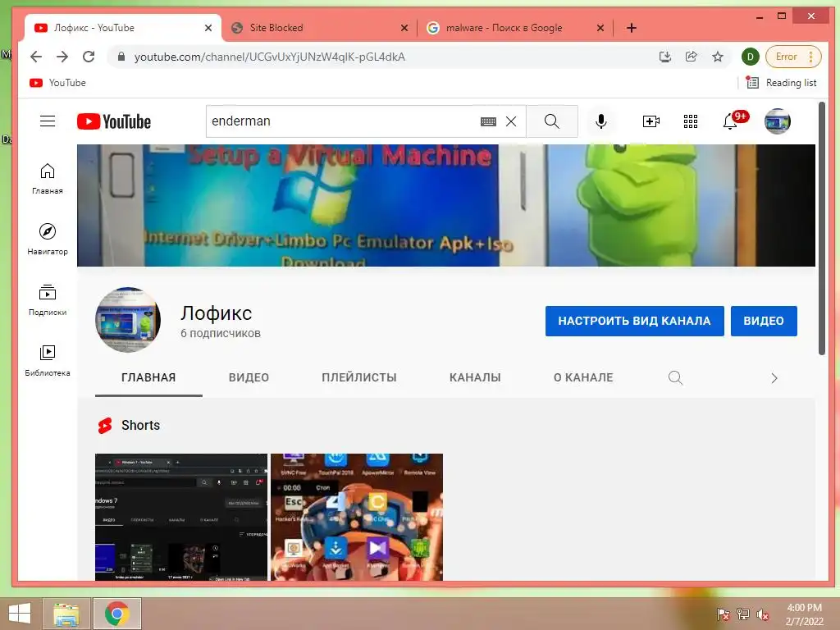This screenshot has width=840, height=630.
Task: Click the magnifier search button
Action: [x=552, y=121]
